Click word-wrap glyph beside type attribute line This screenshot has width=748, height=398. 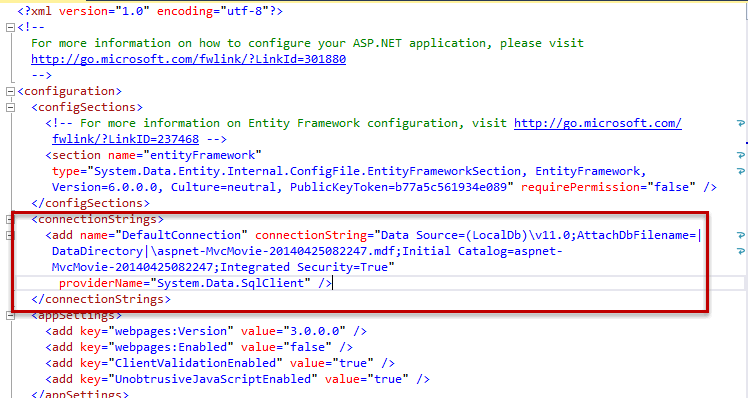click(x=740, y=171)
